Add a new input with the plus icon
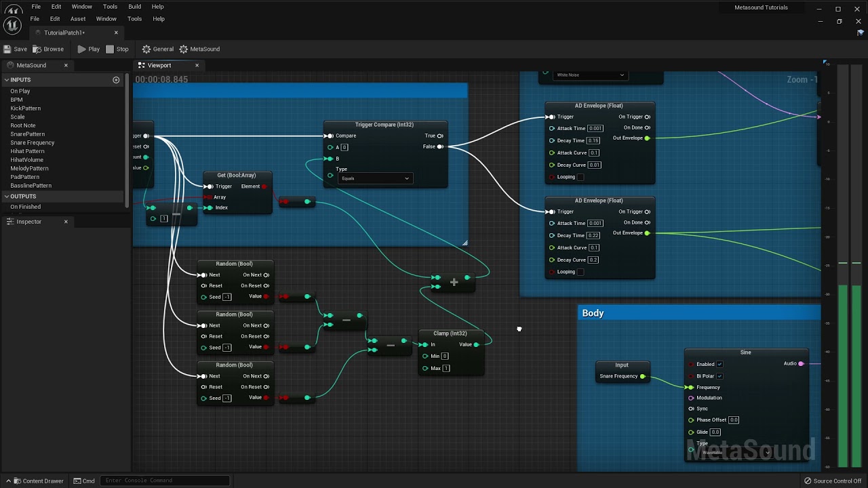This screenshot has width=868, height=488. pos(116,80)
